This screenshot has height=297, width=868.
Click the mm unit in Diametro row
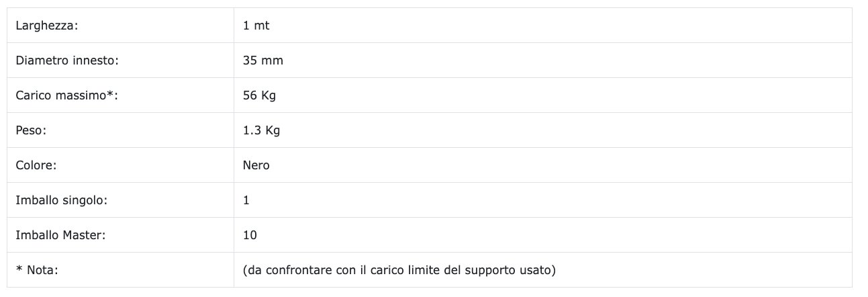point(273,60)
